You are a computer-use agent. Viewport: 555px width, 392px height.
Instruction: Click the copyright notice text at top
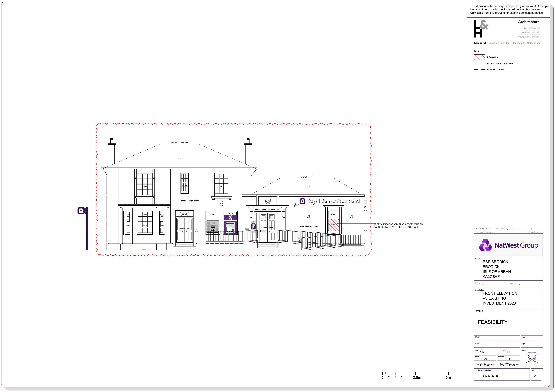point(510,9)
